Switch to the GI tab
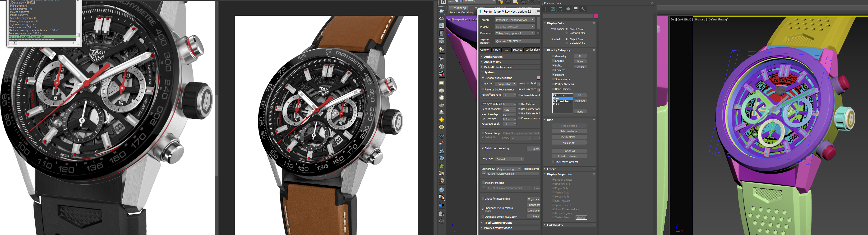Screen dimensions: 868x235 coord(506,50)
